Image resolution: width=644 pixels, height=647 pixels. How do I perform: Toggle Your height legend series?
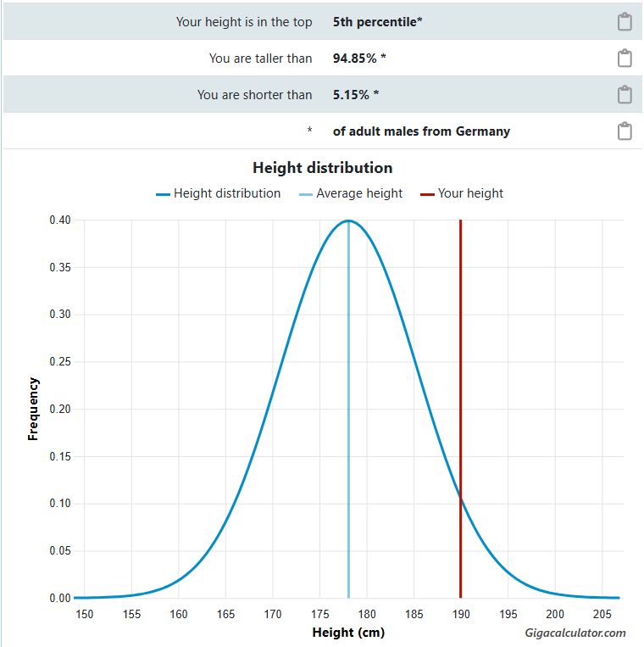click(x=462, y=193)
